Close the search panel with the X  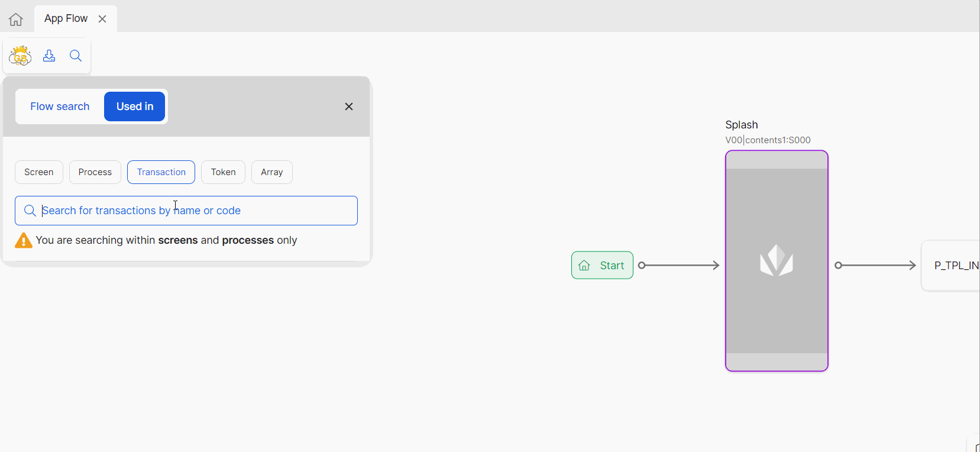[349, 106]
